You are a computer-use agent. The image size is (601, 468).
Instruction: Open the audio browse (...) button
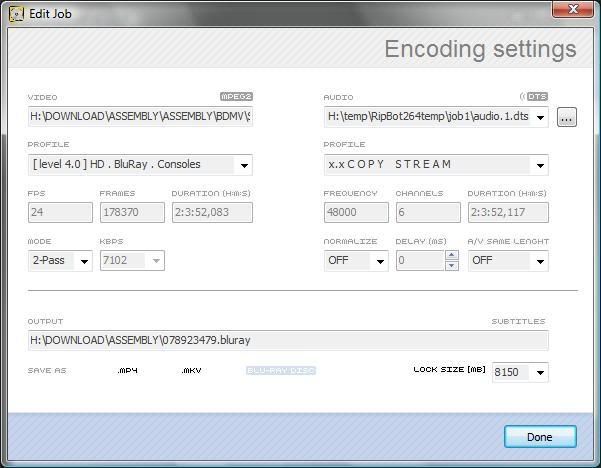566,117
